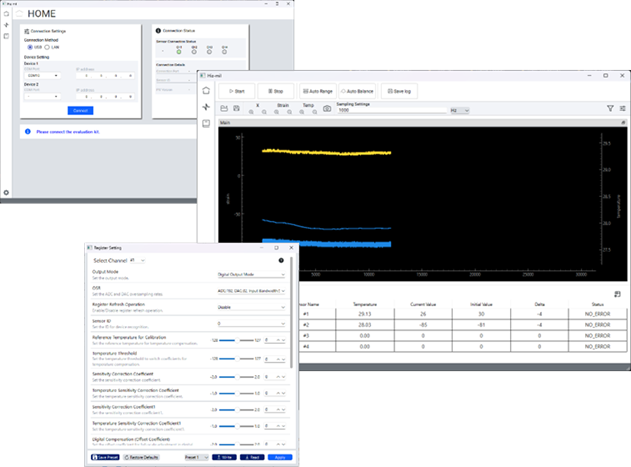
Task: Click the help icon in Register Setting
Action: click(281, 260)
